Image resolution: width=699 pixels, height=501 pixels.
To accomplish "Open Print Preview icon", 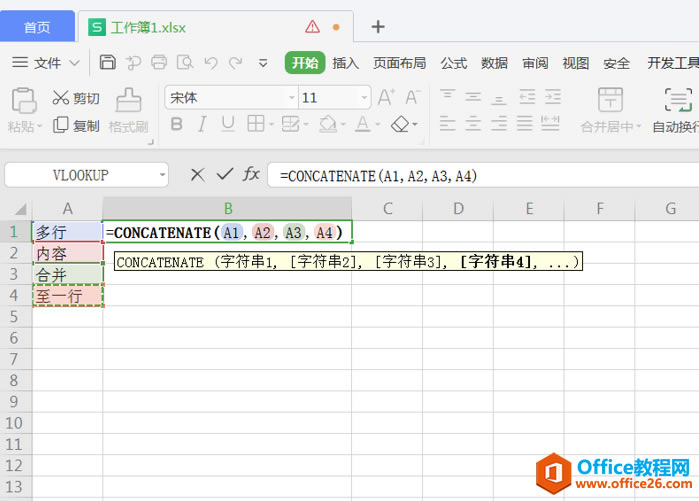I will pos(185,62).
